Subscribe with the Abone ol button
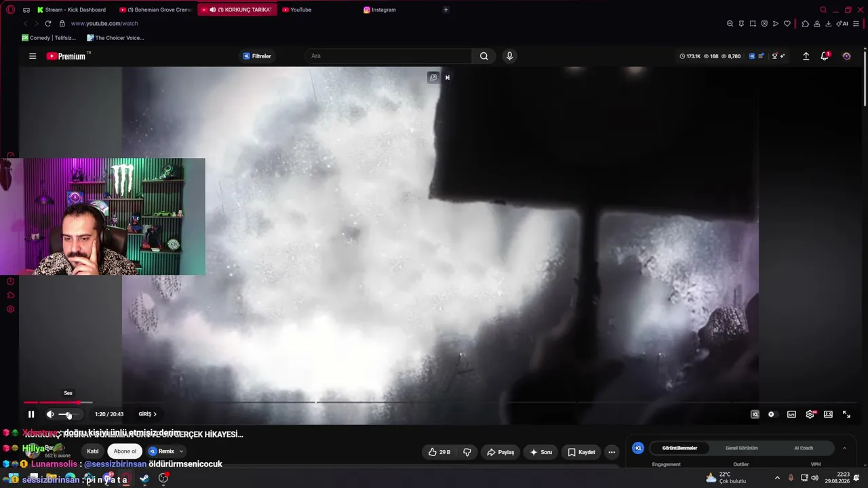The width and height of the screenshot is (868, 488). coord(125,451)
